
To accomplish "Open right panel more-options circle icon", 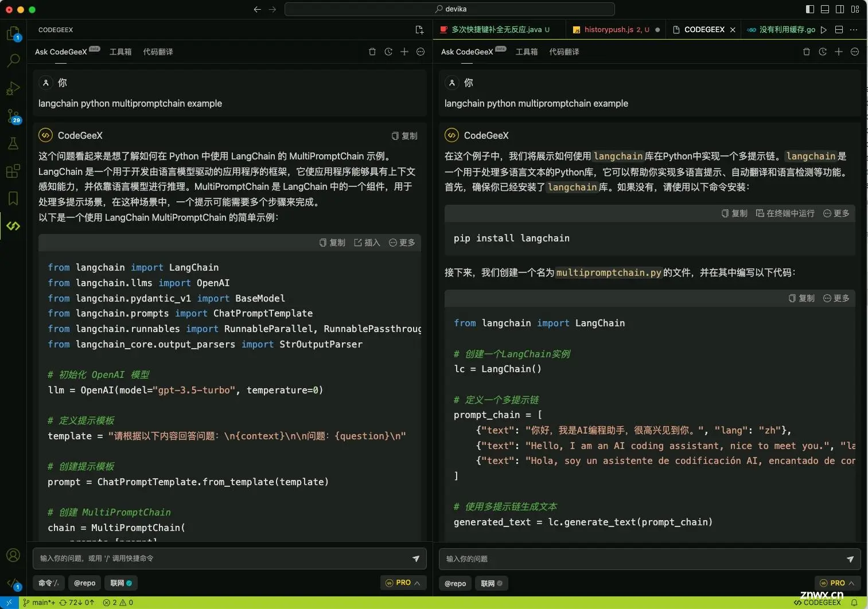I will (855, 52).
